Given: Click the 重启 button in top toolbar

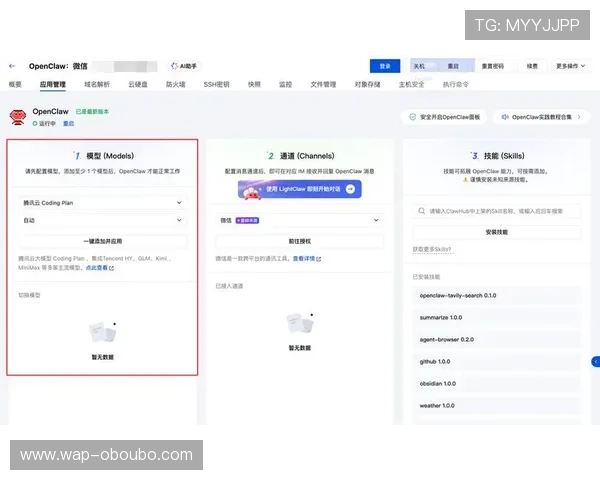Looking at the screenshot, I should click(x=453, y=66).
